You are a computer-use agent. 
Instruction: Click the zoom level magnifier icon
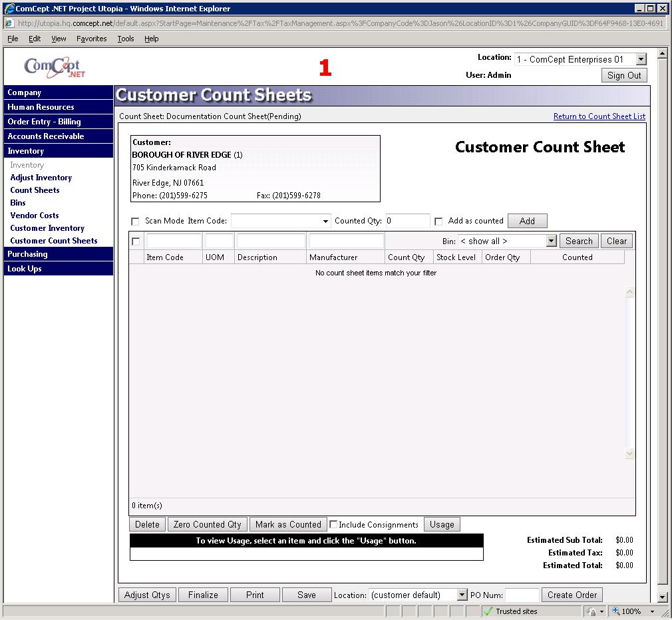(616, 611)
